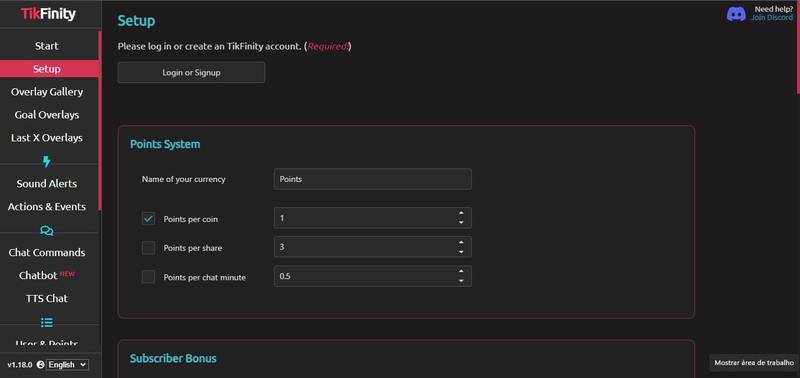800x378 pixels.
Task: Open the Start page
Action: (46, 46)
